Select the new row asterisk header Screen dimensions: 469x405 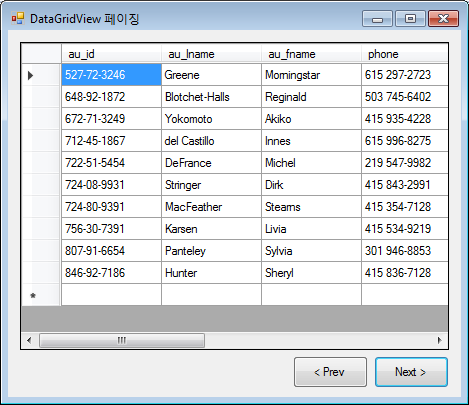(41, 295)
